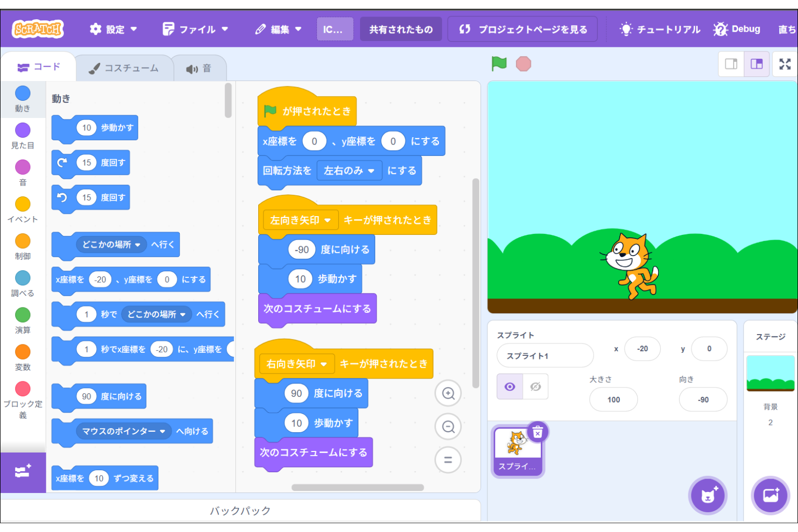The width and height of the screenshot is (798, 532).
Task: Delete sprite with the trash can icon
Action: [538, 432]
